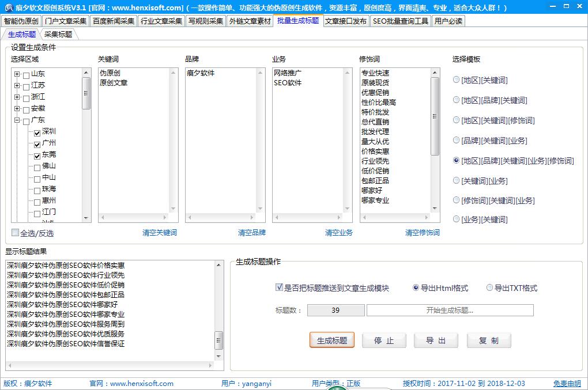Select template [业务][关键词]
Viewport: 588px width, 390px height.
click(x=456, y=219)
